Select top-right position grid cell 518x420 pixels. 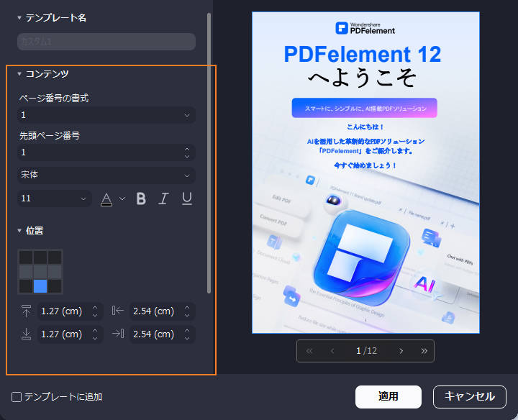(55, 257)
